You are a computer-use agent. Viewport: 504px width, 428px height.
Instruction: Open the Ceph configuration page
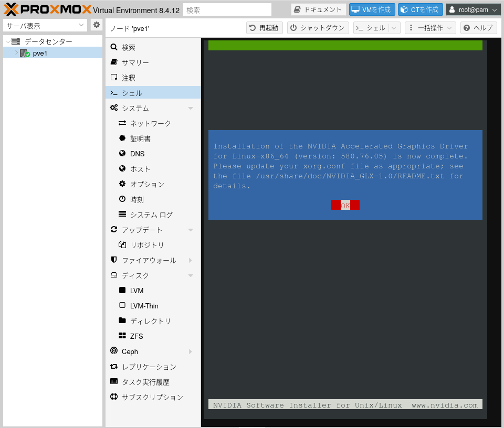tap(130, 351)
